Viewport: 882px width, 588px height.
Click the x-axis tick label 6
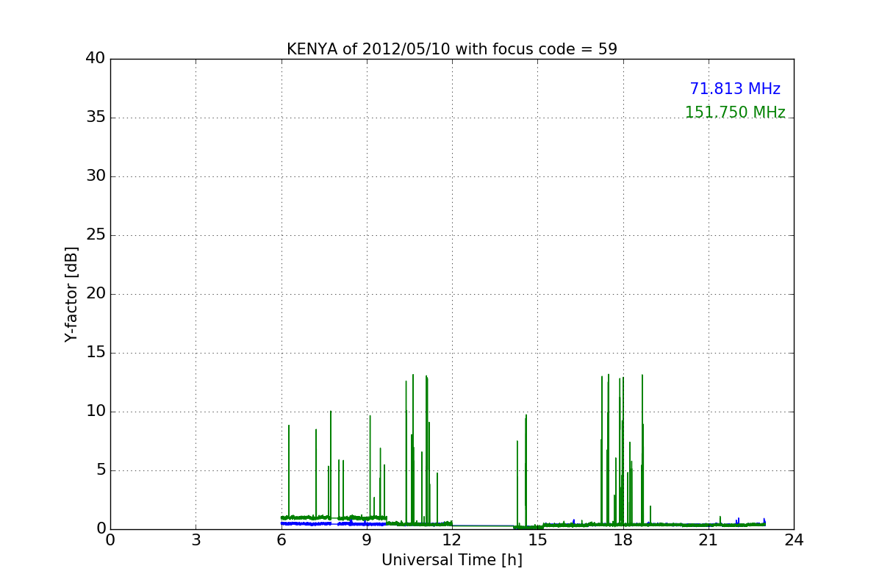point(282,540)
